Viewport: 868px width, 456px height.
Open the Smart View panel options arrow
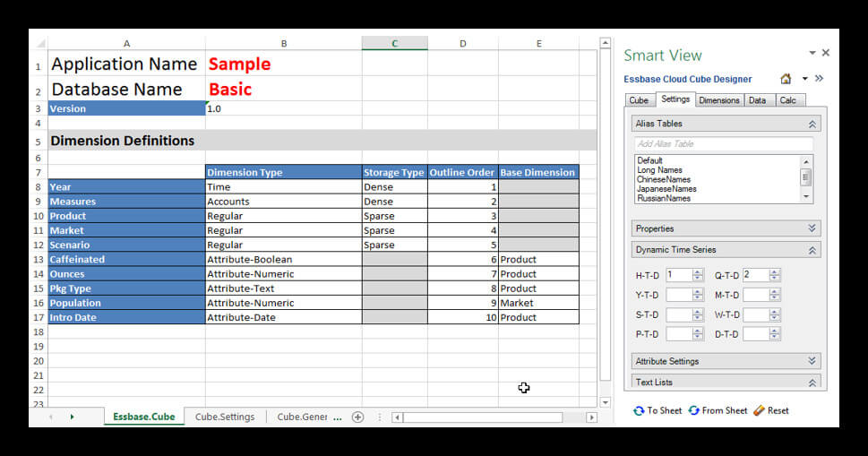click(x=812, y=54)
